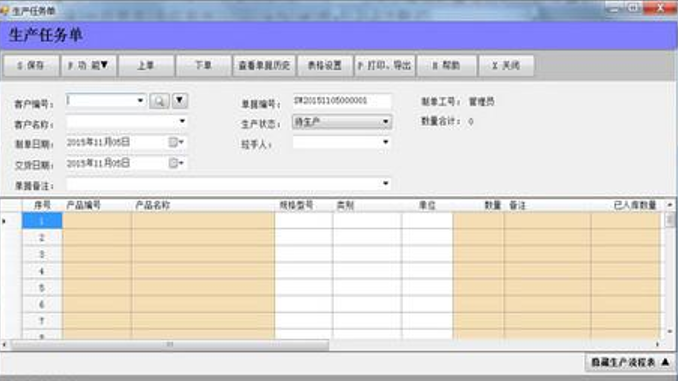This screenshot has height=381, width=678.
Task: Click the 关闭 toolbar button
Action: pyautogui.click(x=506, y=66)
